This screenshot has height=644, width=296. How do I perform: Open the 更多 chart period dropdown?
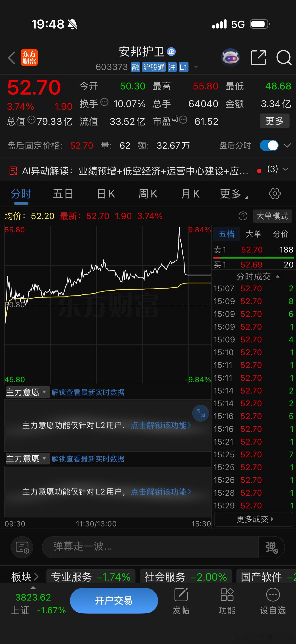click(234, 194)
